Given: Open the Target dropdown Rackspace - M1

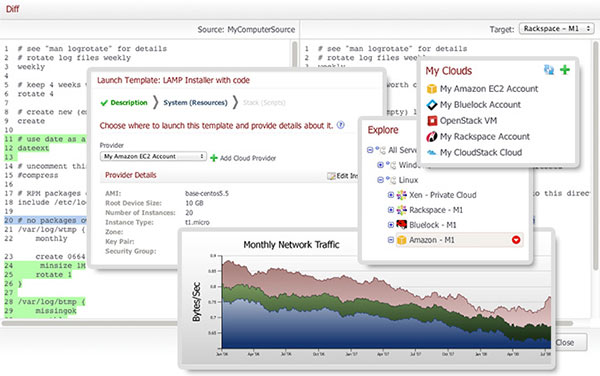Looking at the screenshot, I should pyautogui.click(x=556, y=29).
